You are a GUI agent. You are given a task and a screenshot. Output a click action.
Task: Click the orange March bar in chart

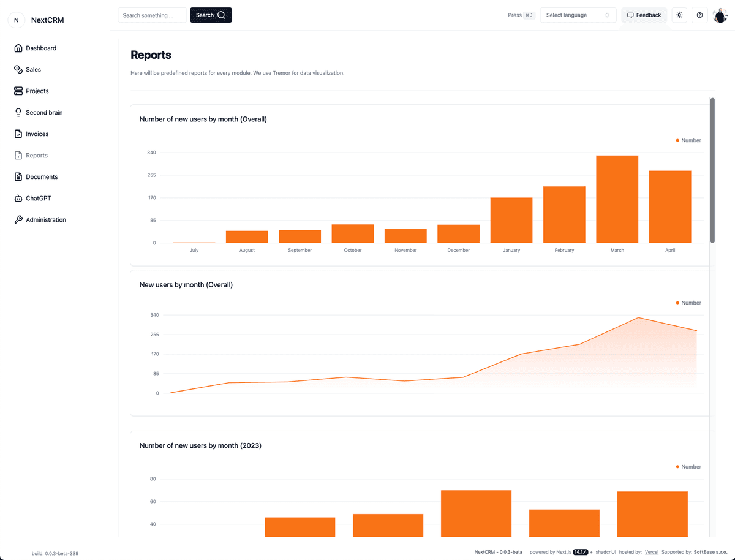coord(617,199)
